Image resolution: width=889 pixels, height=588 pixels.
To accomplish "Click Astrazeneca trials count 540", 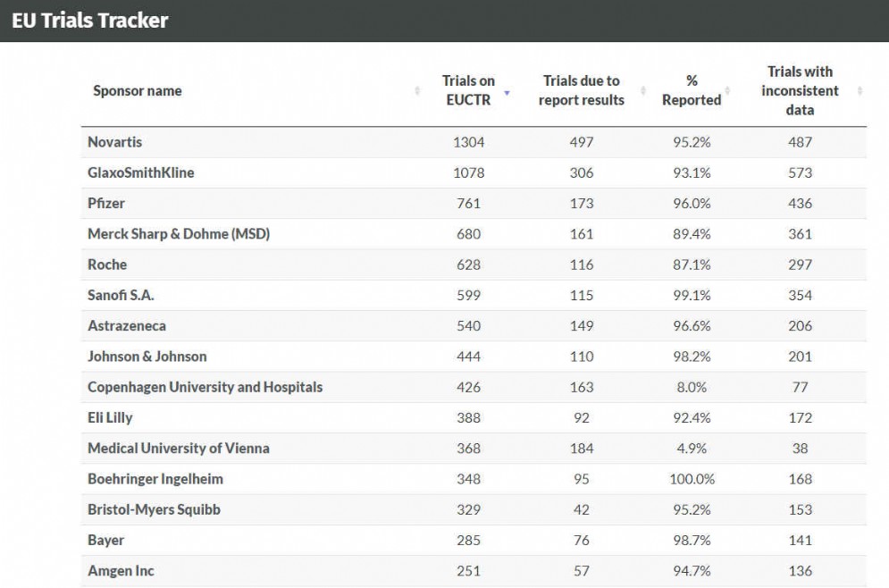I will pyautogui.click(x=468, y=325).
